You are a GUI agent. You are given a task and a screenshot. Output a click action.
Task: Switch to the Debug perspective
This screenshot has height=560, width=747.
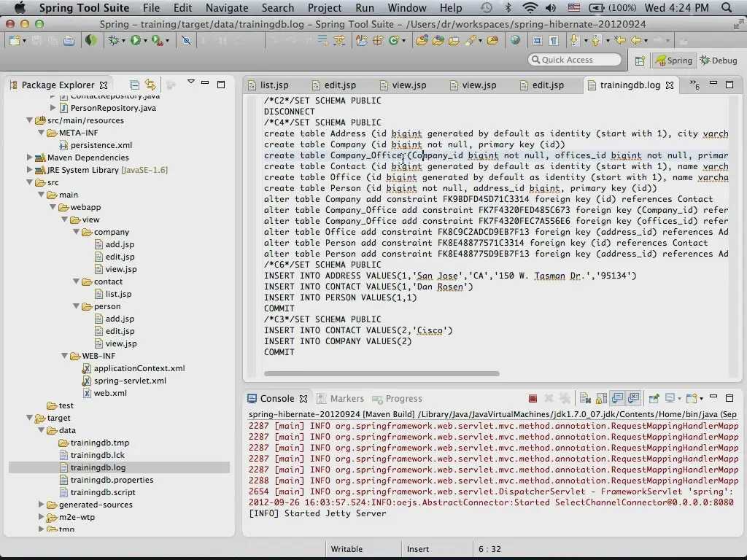point(719,61)
